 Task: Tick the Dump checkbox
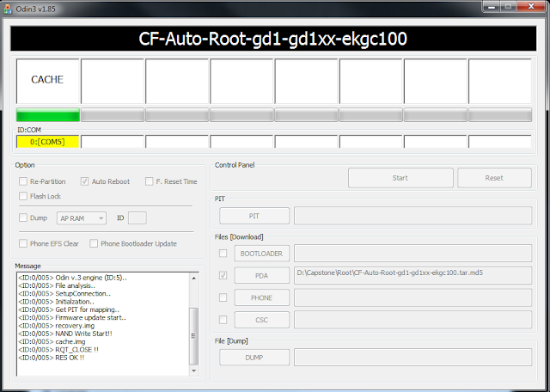point(23,217)
